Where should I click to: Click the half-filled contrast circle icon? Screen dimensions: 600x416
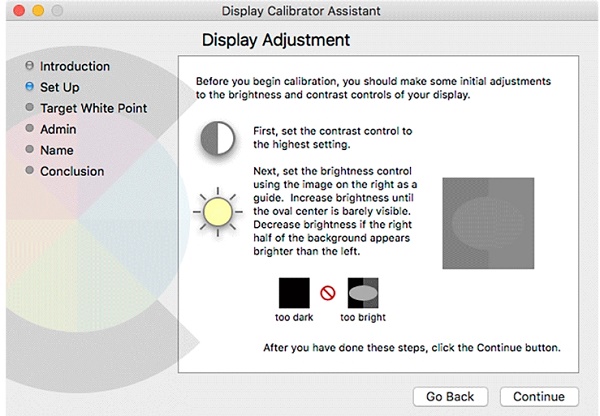(218, 138)
